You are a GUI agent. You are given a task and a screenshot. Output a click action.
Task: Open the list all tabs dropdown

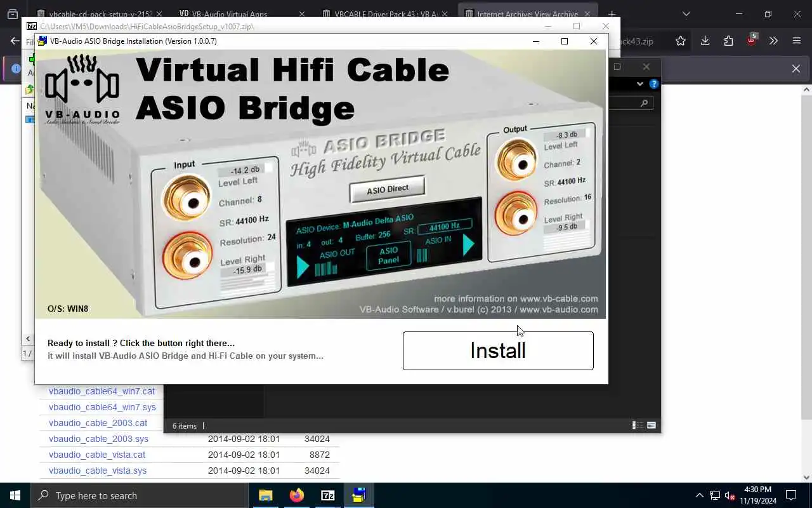[686, 14]
